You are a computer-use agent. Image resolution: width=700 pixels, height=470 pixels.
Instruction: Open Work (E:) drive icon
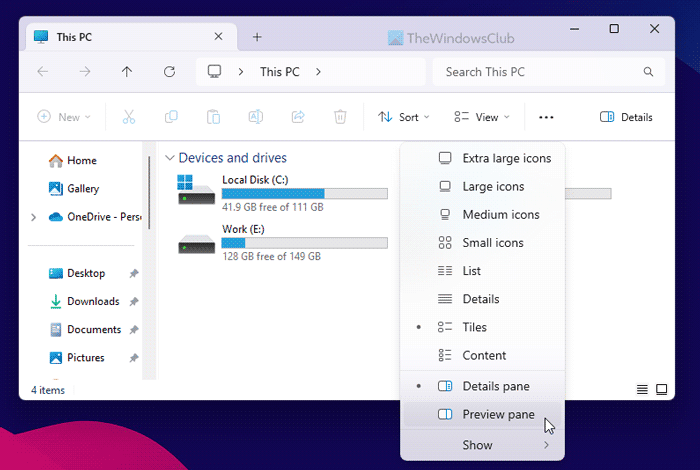click(196, 243)
